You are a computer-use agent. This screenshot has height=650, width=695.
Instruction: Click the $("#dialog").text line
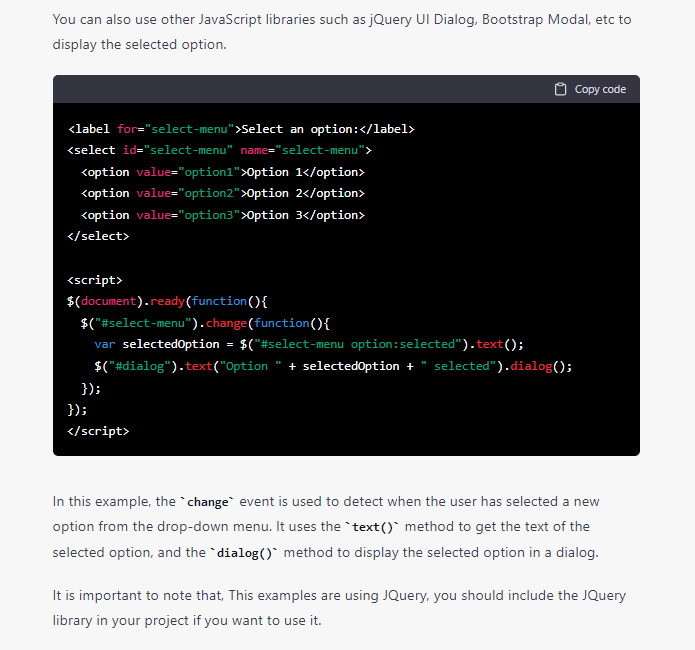[x=333, y=366]
